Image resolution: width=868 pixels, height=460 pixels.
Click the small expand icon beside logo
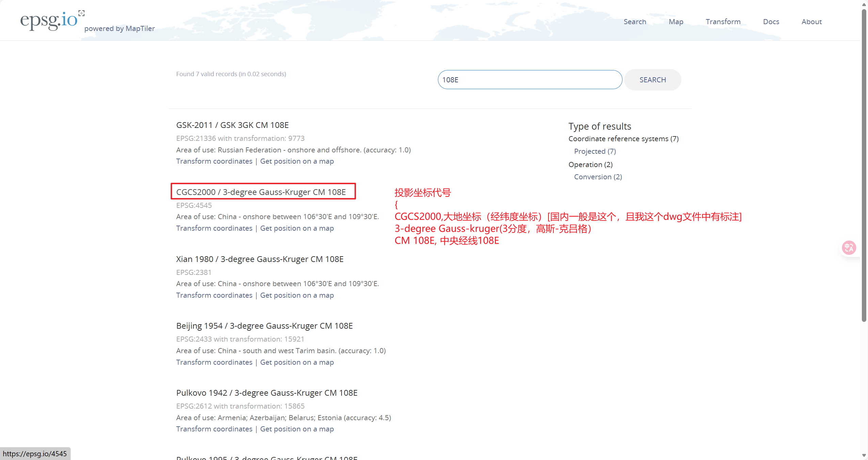(x=81, y=13)
